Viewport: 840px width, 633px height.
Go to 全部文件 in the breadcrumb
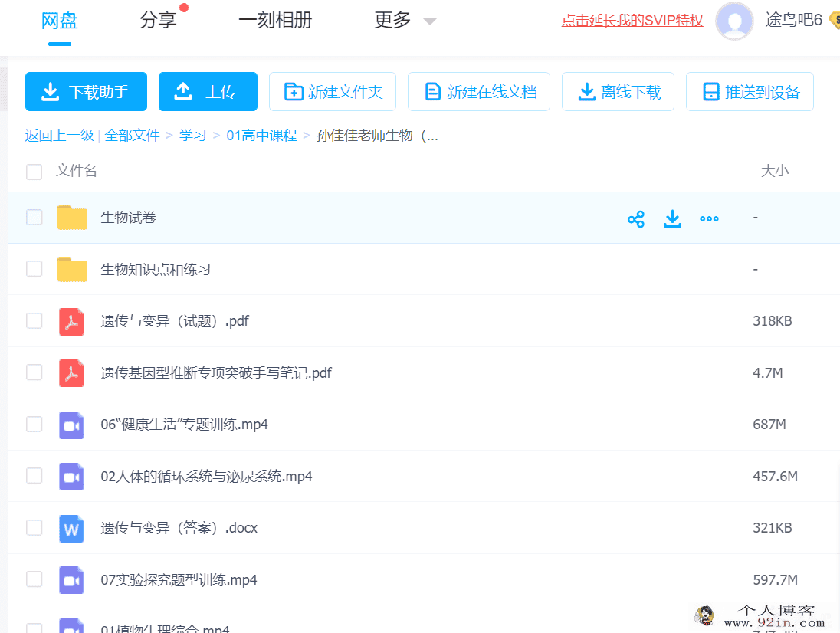tap(133, 136)
